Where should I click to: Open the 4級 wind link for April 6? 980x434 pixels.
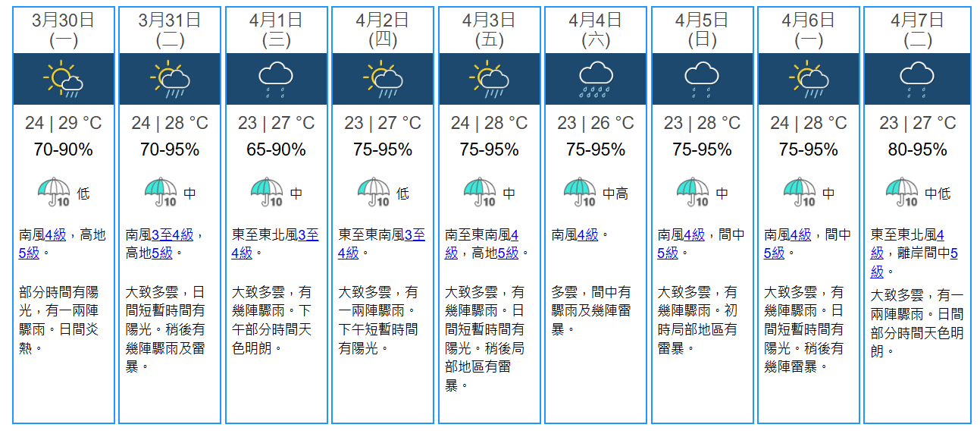click(x=800, y=234)
